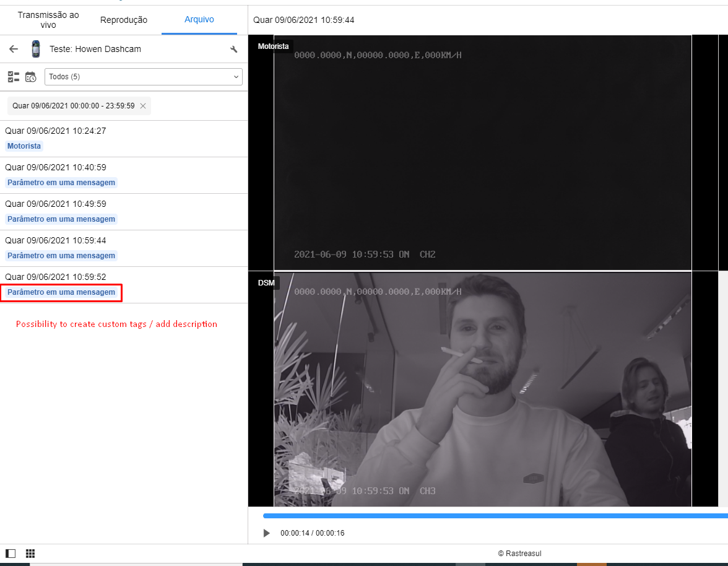Switch to single panel layout icon
Image resolution: width=728 pixels, height=566 pixels.
pos(11,554)
